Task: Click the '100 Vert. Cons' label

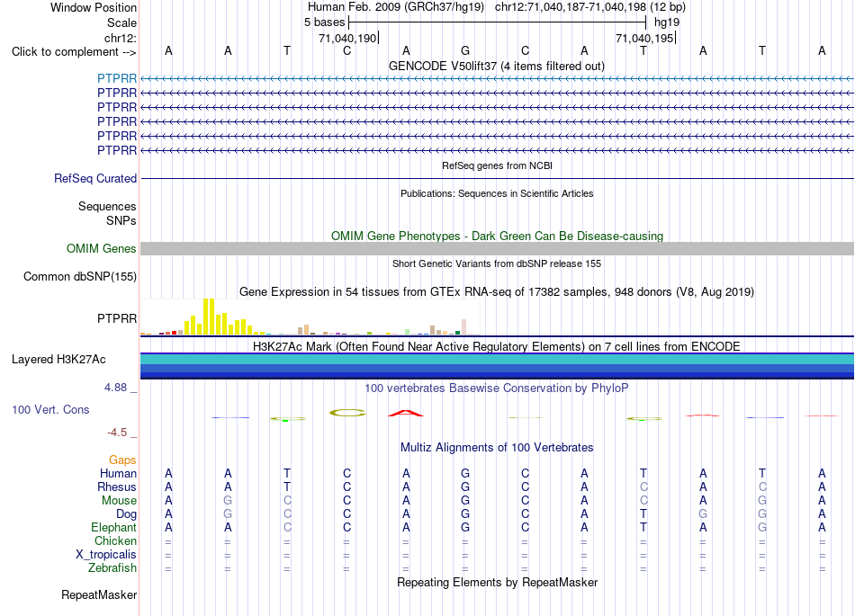Action: 50,409
